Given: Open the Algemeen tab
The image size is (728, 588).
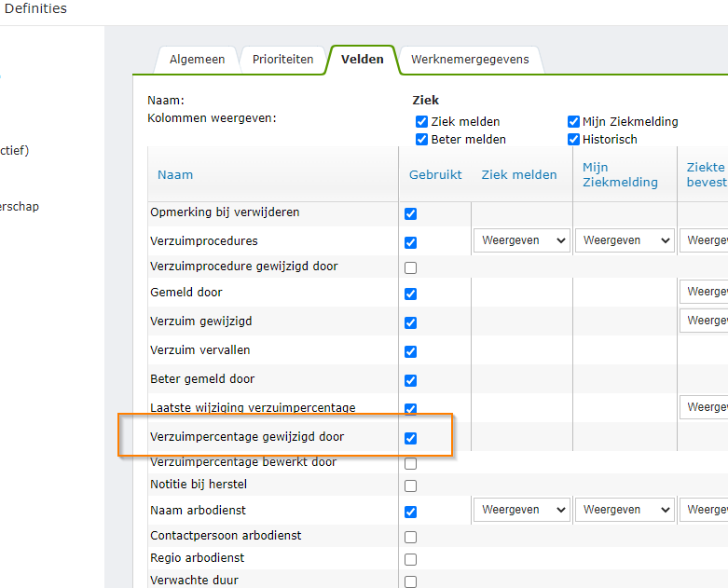Looking at the screenshot, I should pyautogui.click(x=197, y=60).
